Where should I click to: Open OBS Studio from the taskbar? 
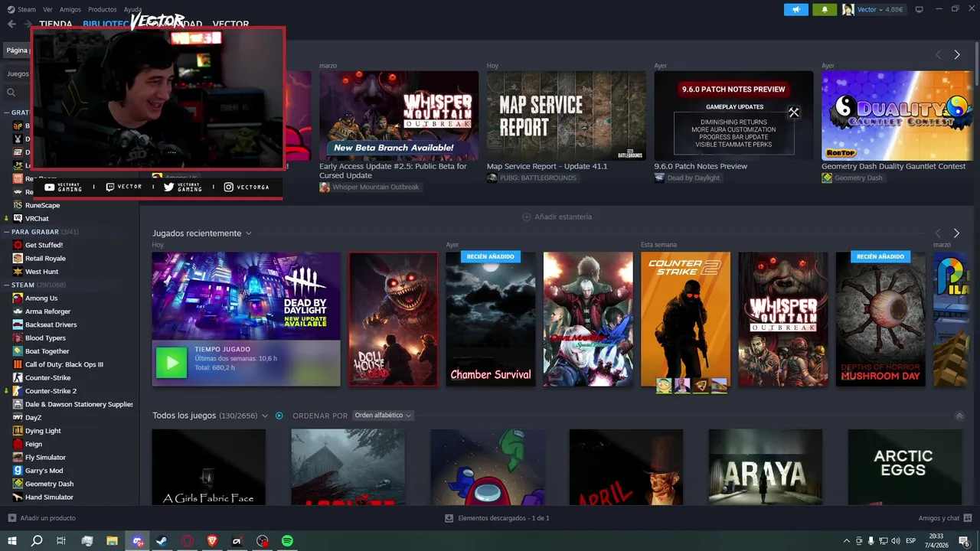tap(263, 541)
